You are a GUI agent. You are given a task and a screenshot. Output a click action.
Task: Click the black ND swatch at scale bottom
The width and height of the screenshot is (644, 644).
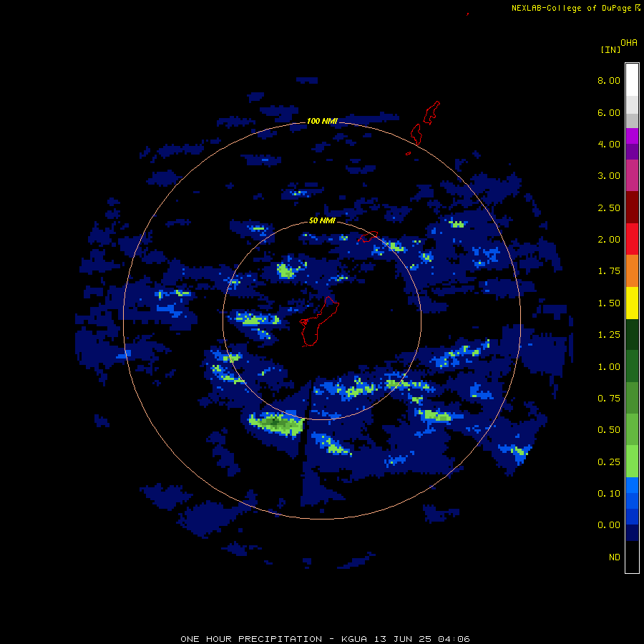632,557
